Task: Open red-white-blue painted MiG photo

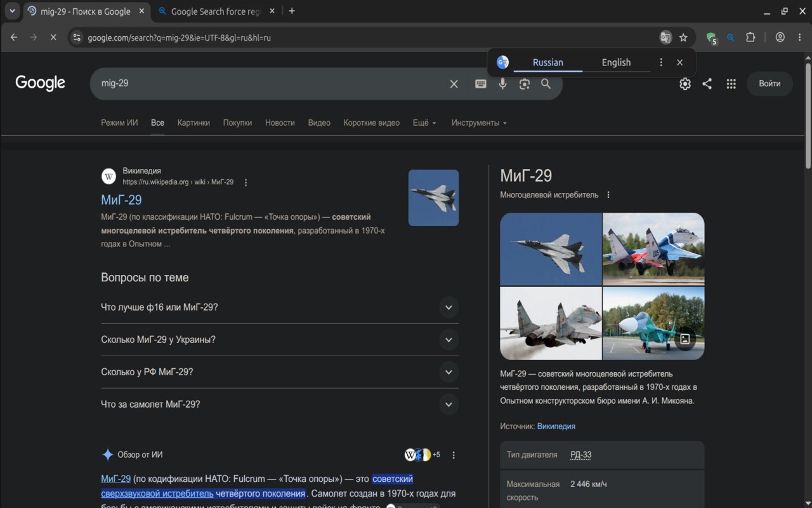Action: point(653,249)
